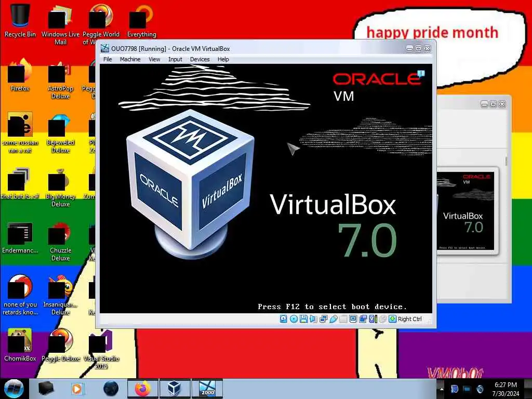Open the media player taskbar icon
The height and width of the screenshot is (399, 532).
(78, 389)
